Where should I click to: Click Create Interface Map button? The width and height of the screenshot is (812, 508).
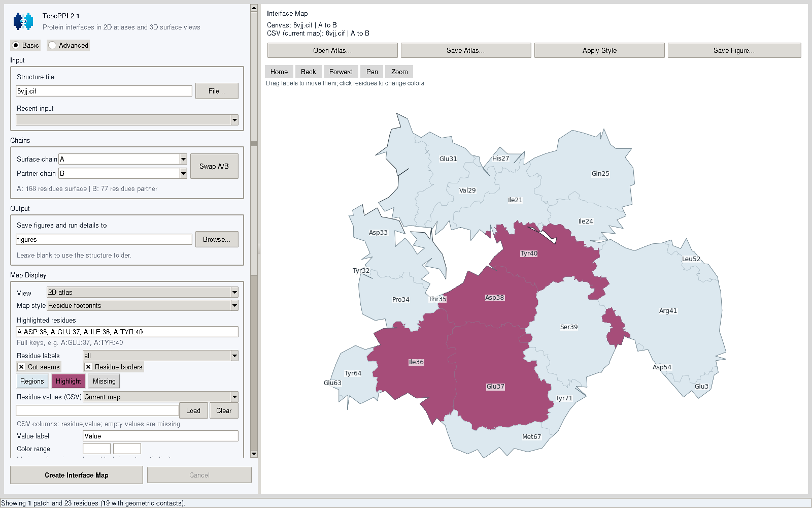[77, 475]
